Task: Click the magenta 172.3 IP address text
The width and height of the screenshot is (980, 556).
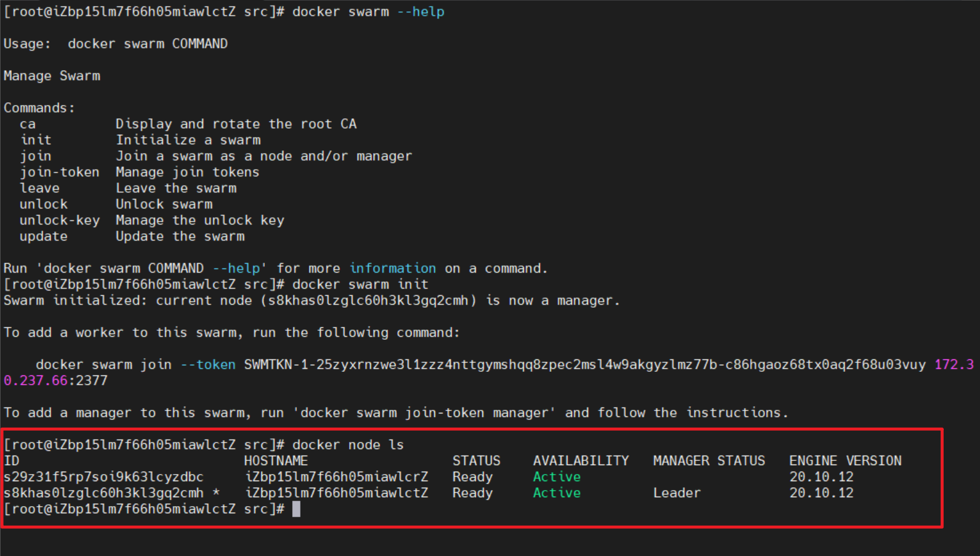Action: (x=954, y=365)
